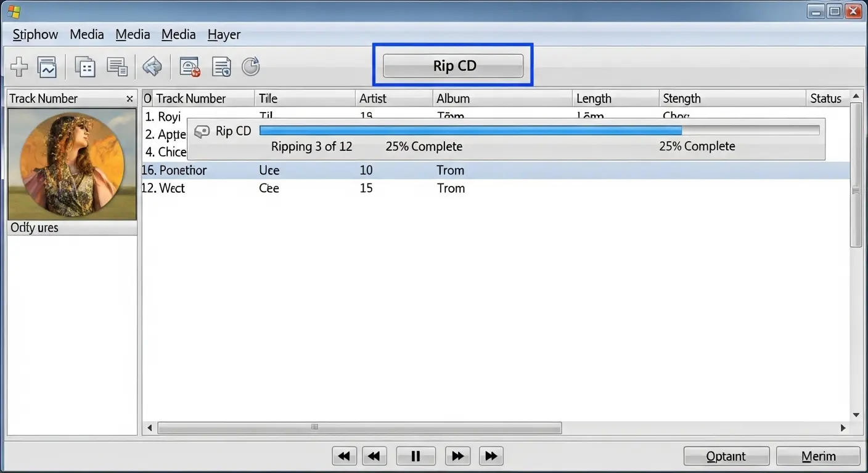Image resolution: width=868 pixels, height=473 pixels.
Task: Click artist cell 10
Action: (366, 171)
